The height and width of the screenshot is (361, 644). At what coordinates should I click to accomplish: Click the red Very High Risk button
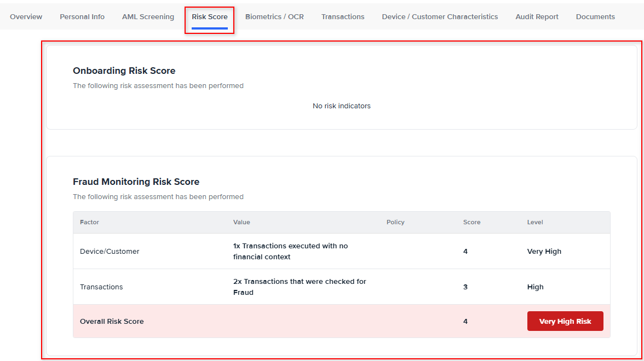[x=565, y=321]
